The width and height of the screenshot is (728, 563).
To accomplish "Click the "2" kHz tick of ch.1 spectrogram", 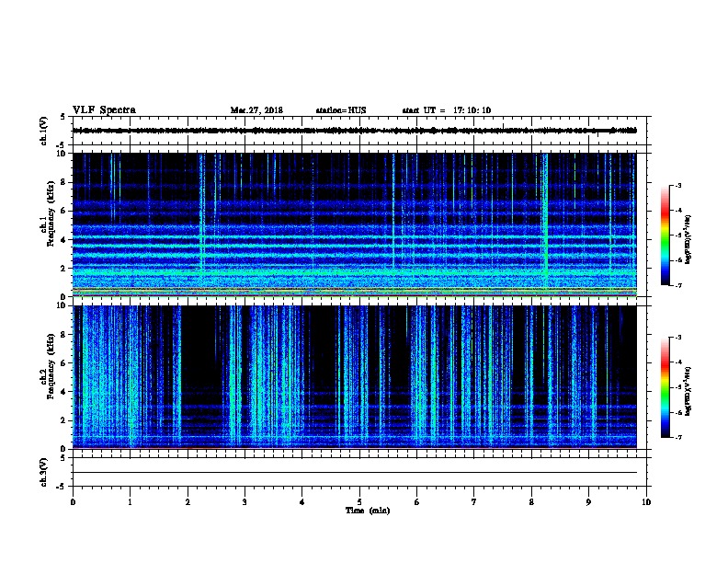I will tap(64, 268).
